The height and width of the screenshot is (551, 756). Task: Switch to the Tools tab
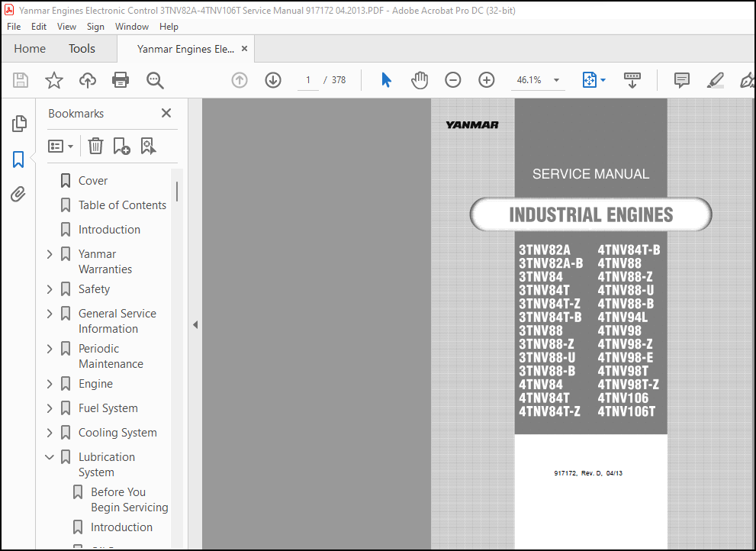point(82,49)
